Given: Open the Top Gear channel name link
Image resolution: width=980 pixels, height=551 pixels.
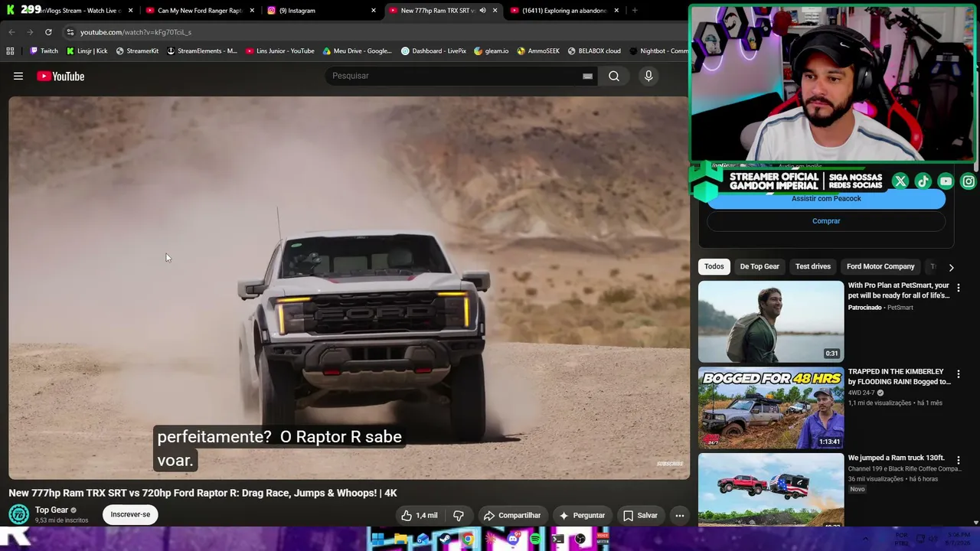Looking at the screenshot, I should pyautogui.click(x=52, y=510).
